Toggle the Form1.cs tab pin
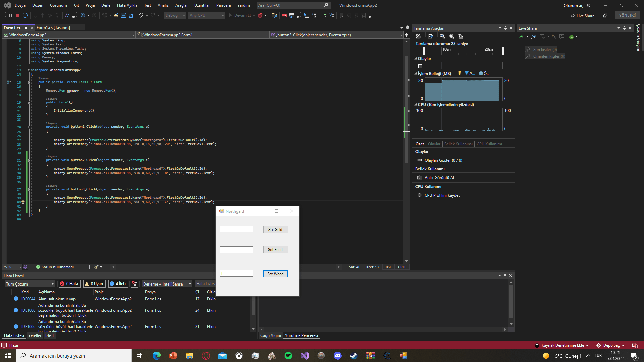The height and width of the screenshot is (362, 644). point(25,28)
